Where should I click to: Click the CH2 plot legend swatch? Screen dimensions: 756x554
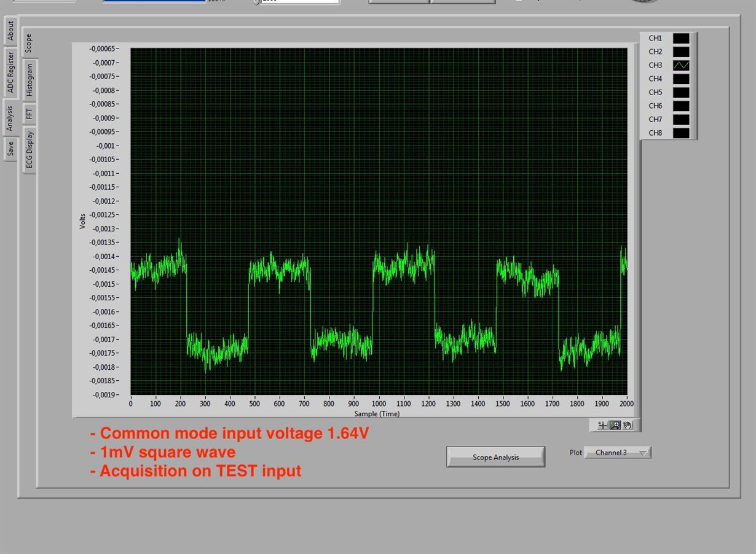pos(681,52)
